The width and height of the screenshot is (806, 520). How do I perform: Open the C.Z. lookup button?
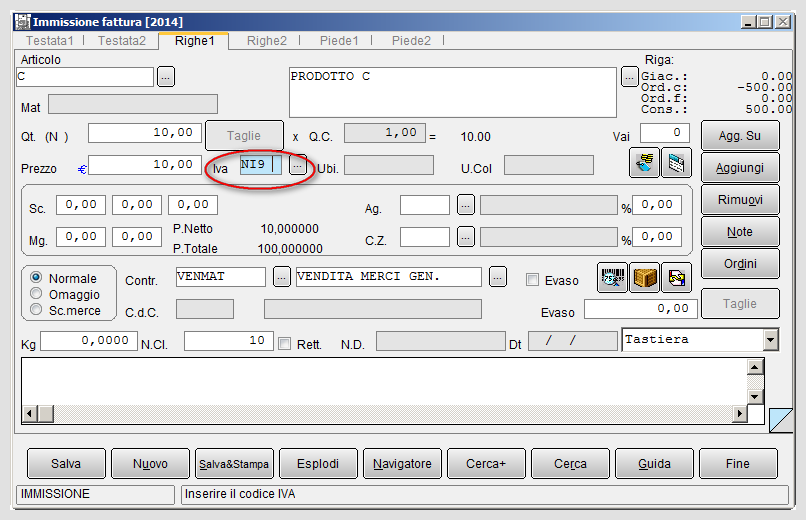(x=465, y=237)
